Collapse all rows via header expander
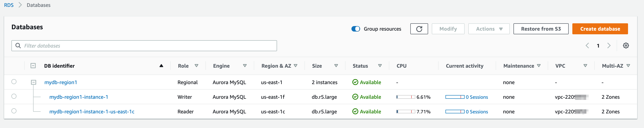Screen dimensions: 644x128 [x=33, y=66]
